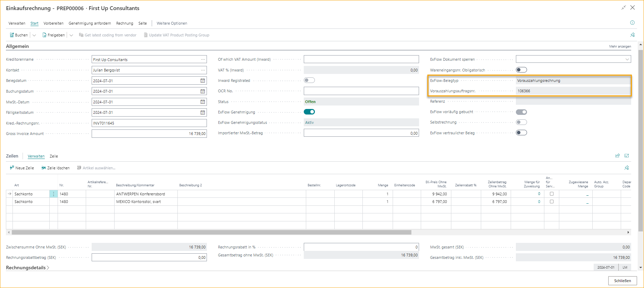The height and width of the screenshot is (288, 644).
Task: Open calendar picker for Fälligkeitsdatum
Action: pos(203,112)
